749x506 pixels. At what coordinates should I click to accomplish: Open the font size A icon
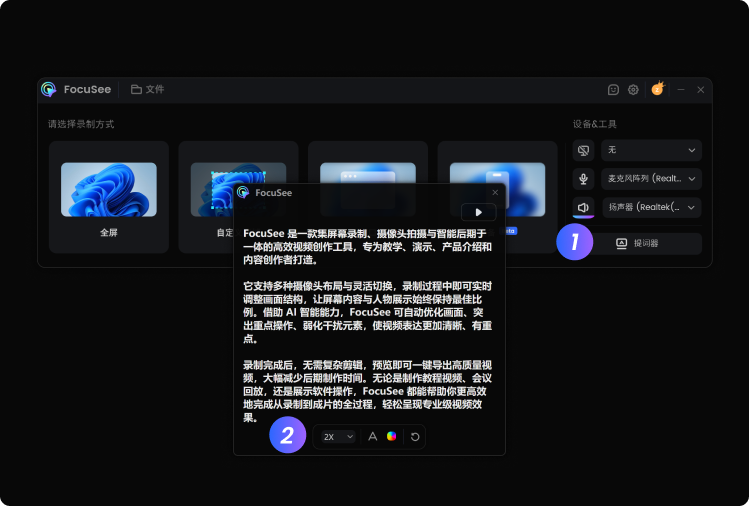[x=373, y=436]
